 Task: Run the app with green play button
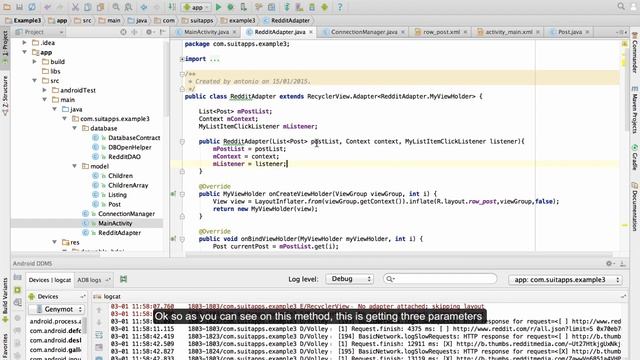(x=218, y=7)
